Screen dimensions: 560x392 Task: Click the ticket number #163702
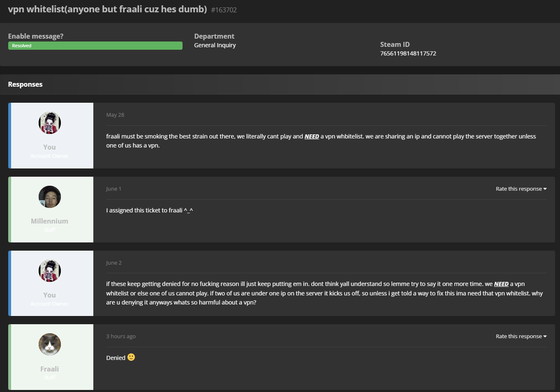[x=224, y=10]
